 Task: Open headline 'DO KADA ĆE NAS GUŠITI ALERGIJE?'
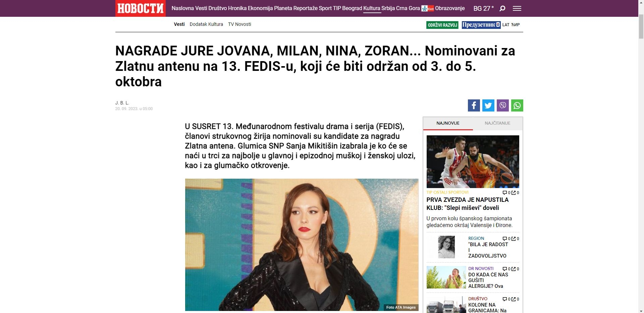click(488, 280)
